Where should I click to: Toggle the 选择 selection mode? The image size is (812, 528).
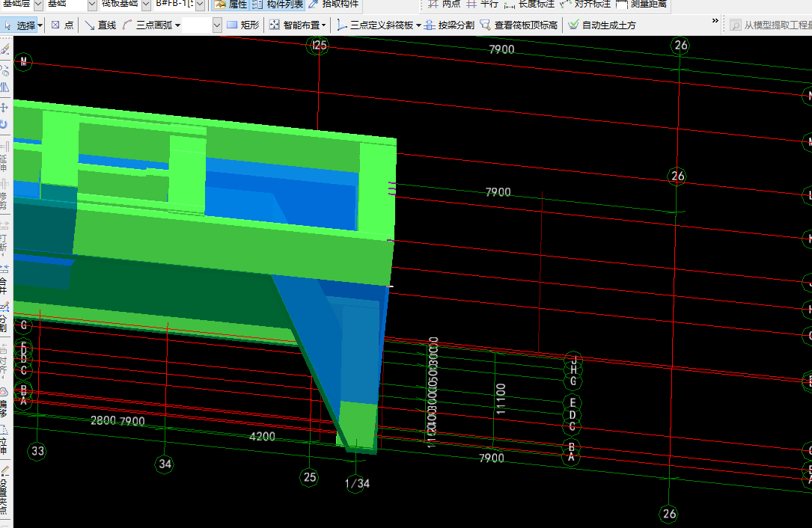tap(21, 25)
